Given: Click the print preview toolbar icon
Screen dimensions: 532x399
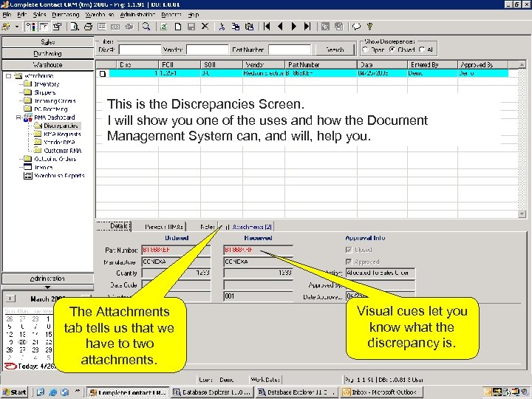Looking at the screenshot, I should click(75, 27).
